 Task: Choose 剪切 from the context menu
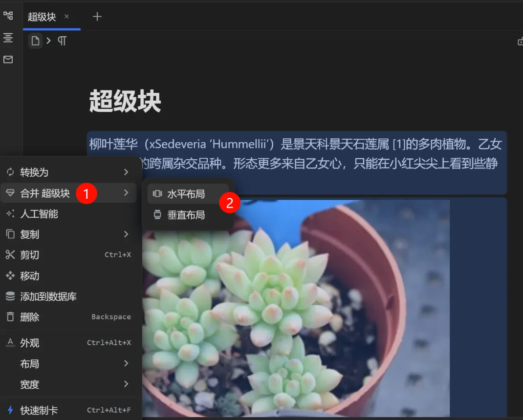coord(68,255)
